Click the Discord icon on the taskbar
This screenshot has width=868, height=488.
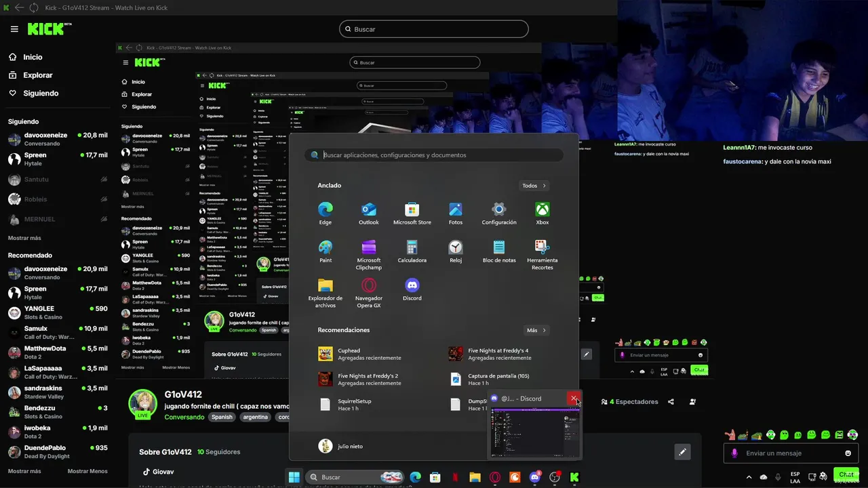coord(534,477)
